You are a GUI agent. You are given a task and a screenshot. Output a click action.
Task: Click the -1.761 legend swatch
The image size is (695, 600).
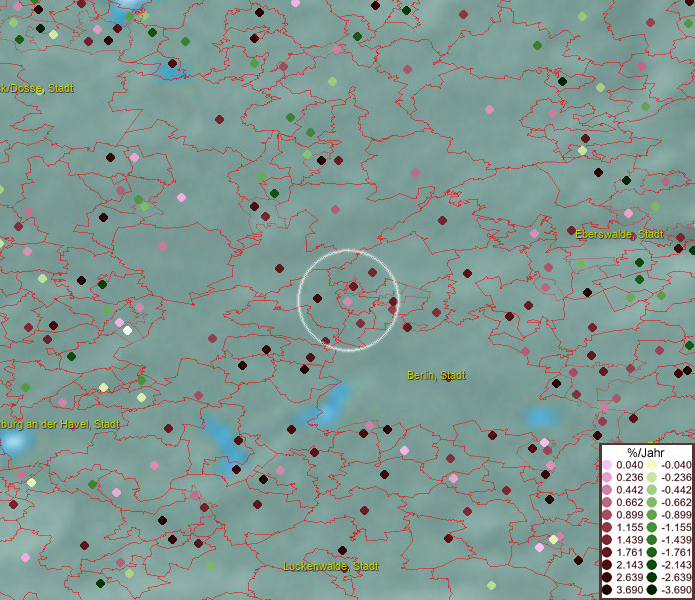pyautogui.click(x=652, y=553)
